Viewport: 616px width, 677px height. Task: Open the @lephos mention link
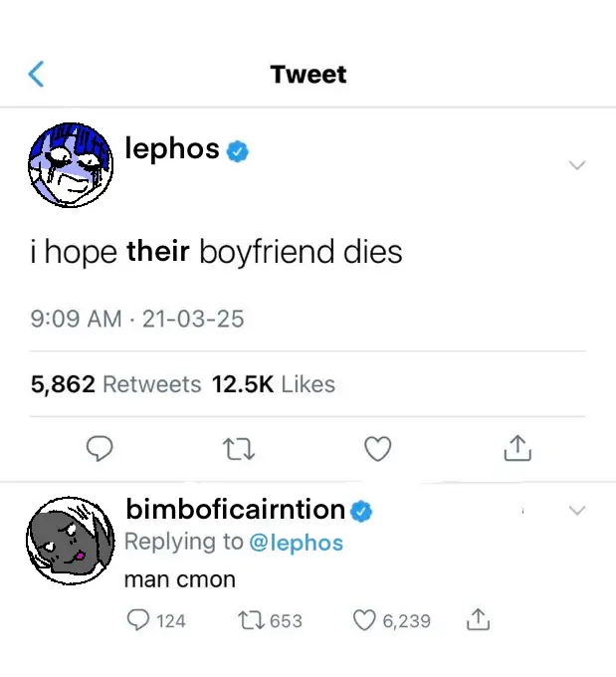pyautogui.click(x=296, y=543)
